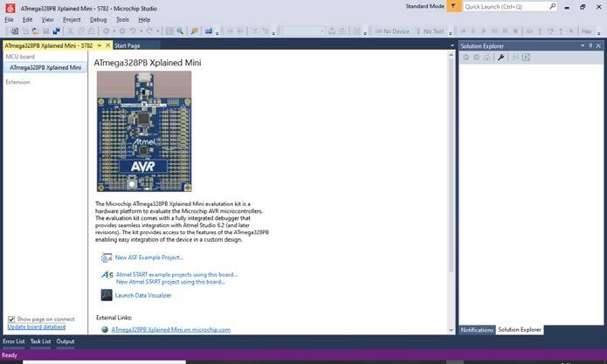
Task: Click the Atmel START logo icon
Action: point(107,275)
